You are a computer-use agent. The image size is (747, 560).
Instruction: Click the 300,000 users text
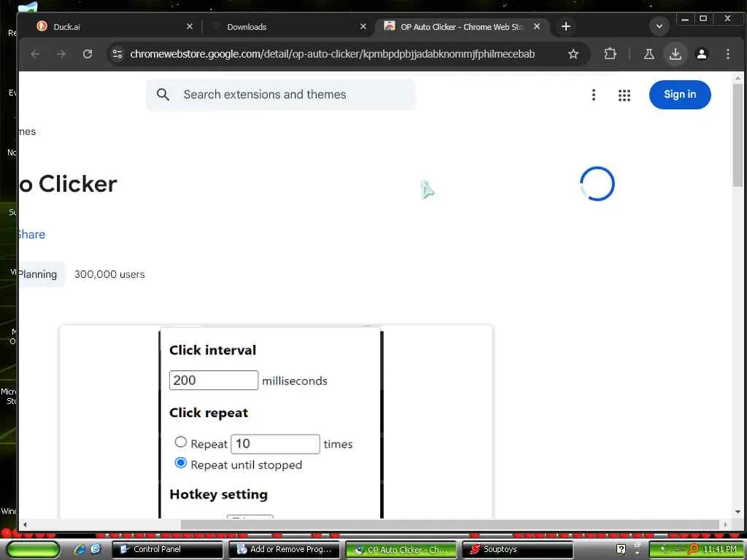(109, 274)
